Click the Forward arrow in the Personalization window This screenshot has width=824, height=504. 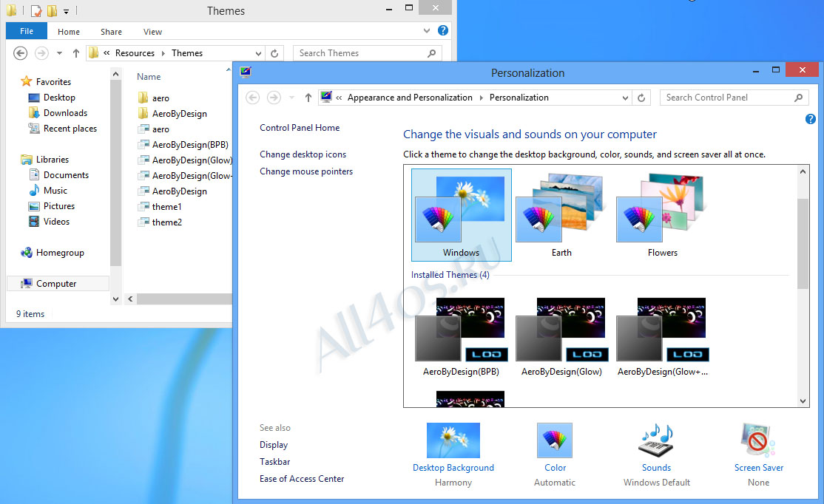click(x=274, y=97)
